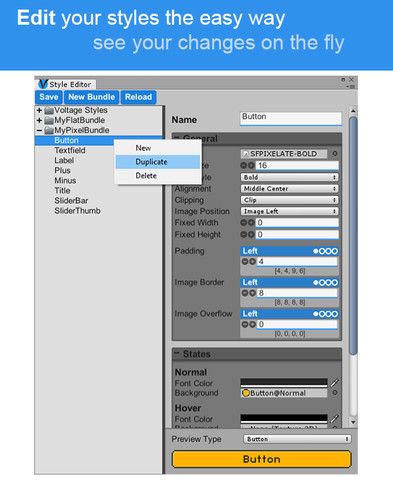Select the Style Editor tab
Image resolution: width=393 pixels, height=480 pixels.
click(66, 84)
